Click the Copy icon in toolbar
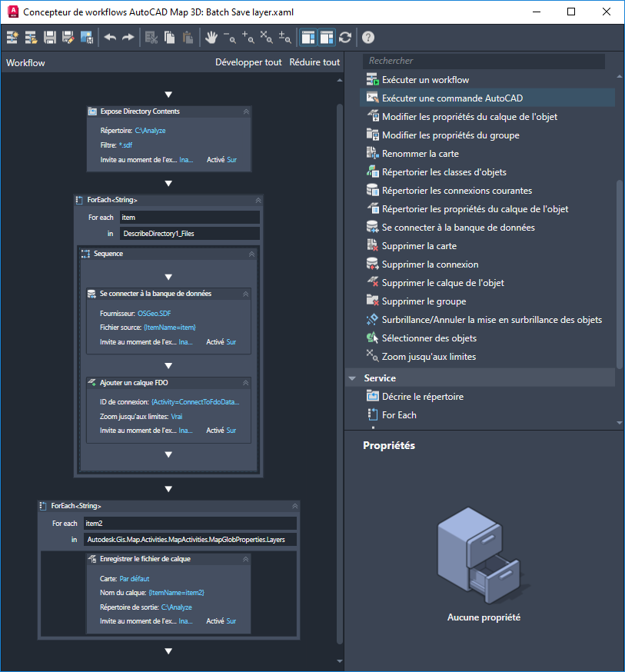 pyautogui.click(x=170, y=38)
